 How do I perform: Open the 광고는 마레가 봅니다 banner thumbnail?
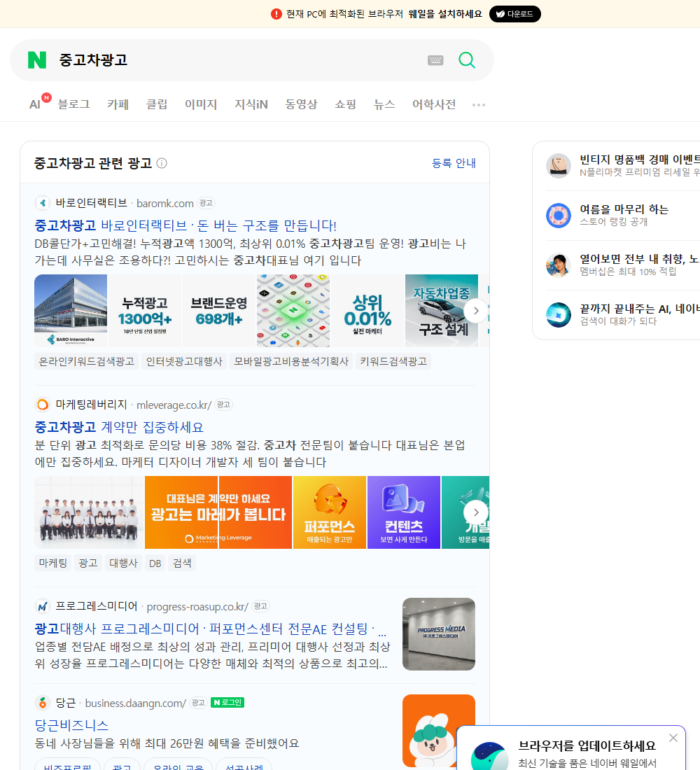[x=218, y=512]
